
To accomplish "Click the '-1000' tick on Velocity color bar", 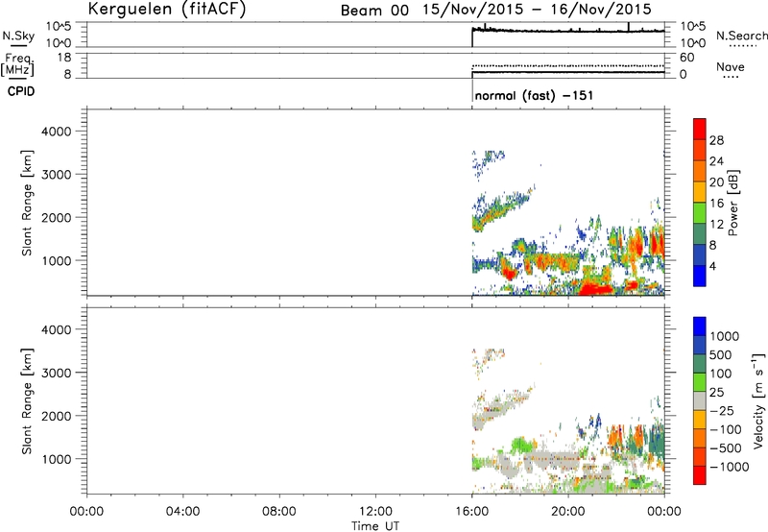I will pos(729,467).
